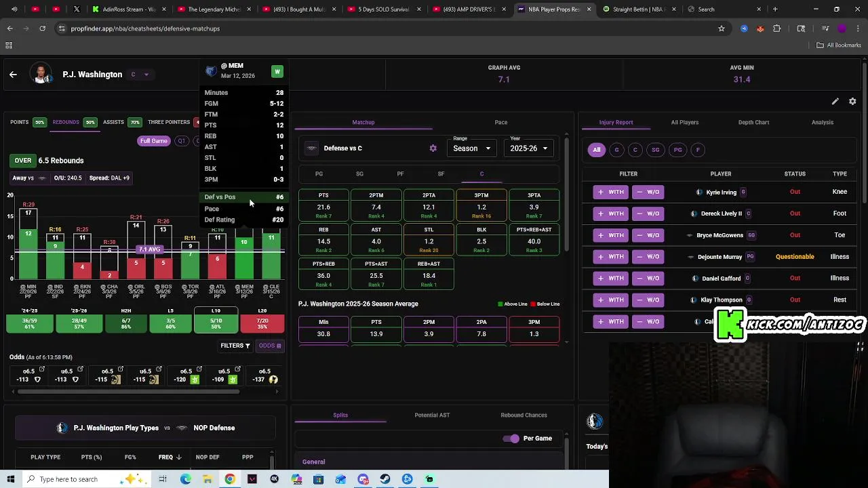This screenshot has height=488, width=868.
Task: Open Microsoft Edge from taskbar
Action: point(186,479)
